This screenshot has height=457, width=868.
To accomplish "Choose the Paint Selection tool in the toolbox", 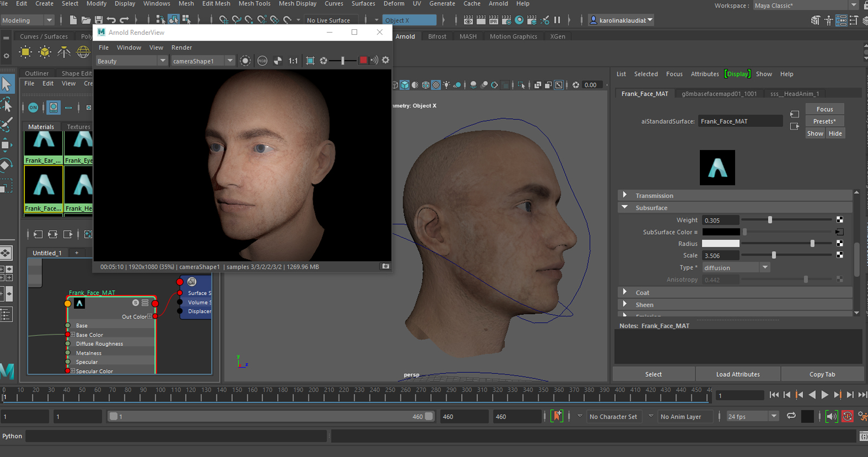I will coord(7,125).
